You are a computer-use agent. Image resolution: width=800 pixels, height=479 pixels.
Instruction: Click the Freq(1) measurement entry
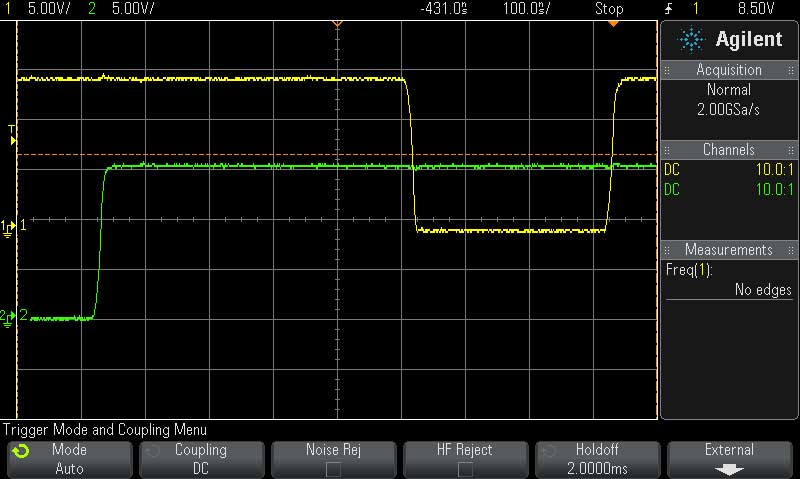point(689,270)
